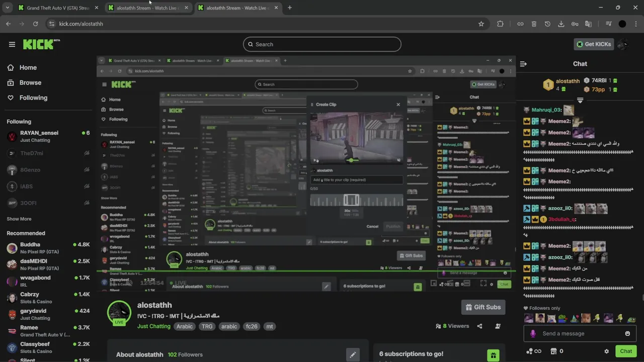644x362 pixels.
Task: Click the user icon right of share
Action: (x=498, y=326)
